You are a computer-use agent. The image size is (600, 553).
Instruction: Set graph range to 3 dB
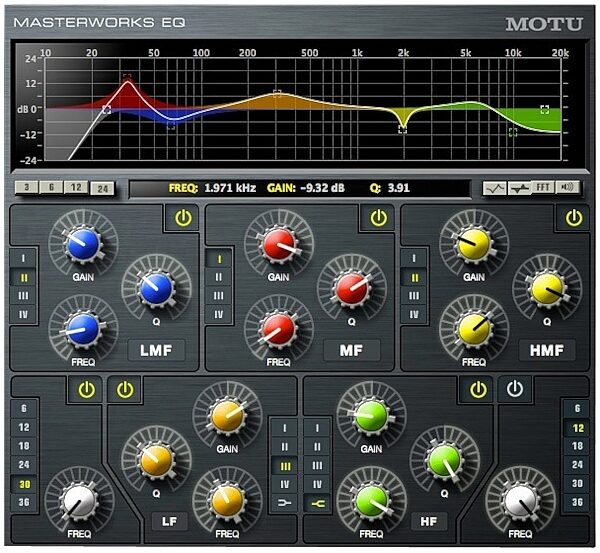[x=26, y=188]
